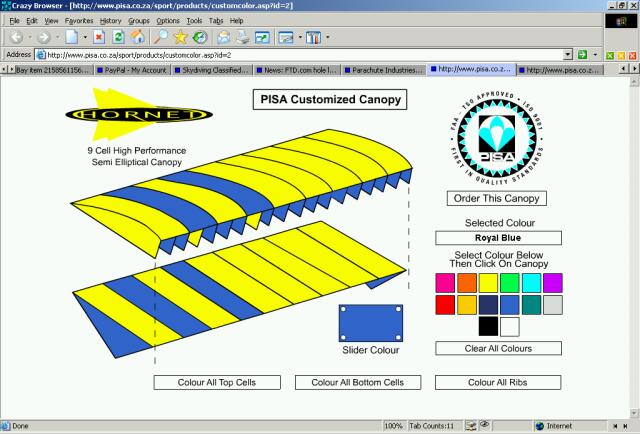The width and height of the screenshot is (640, 434).
Task: Click the blue Slider Colour rectangle
Action: [363, 323]
